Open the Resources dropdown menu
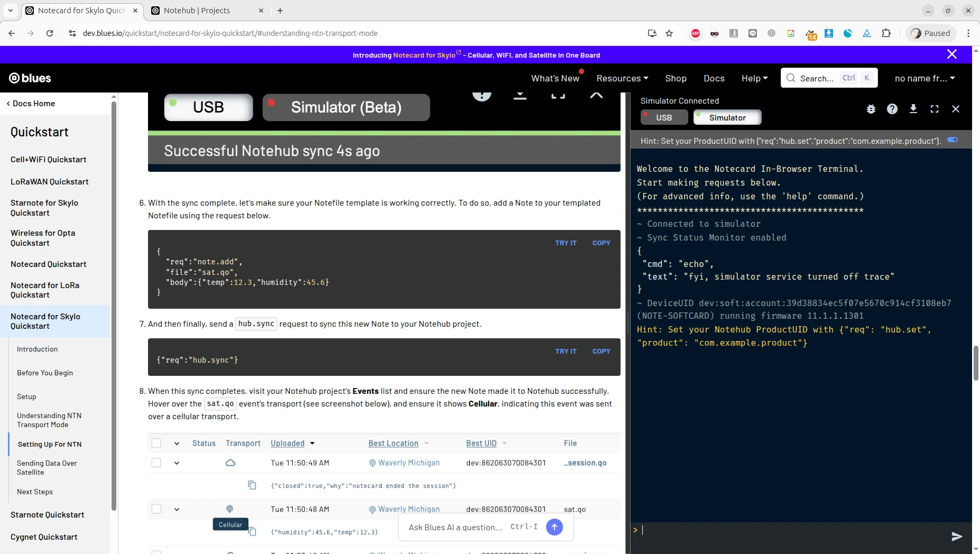Image resolution: width=980 pixels, height=554 pixels. click(622, 78)
